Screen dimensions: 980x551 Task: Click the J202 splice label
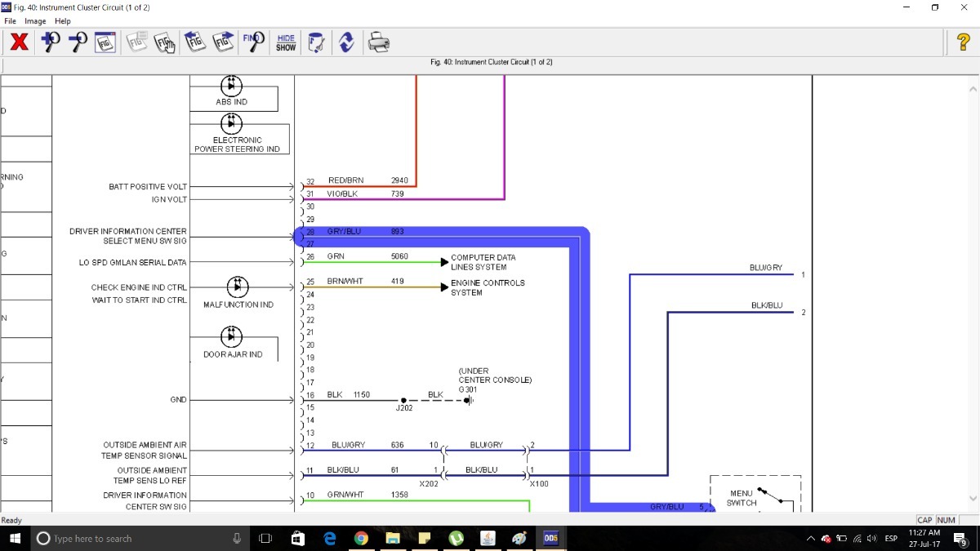tap(404, 409)
